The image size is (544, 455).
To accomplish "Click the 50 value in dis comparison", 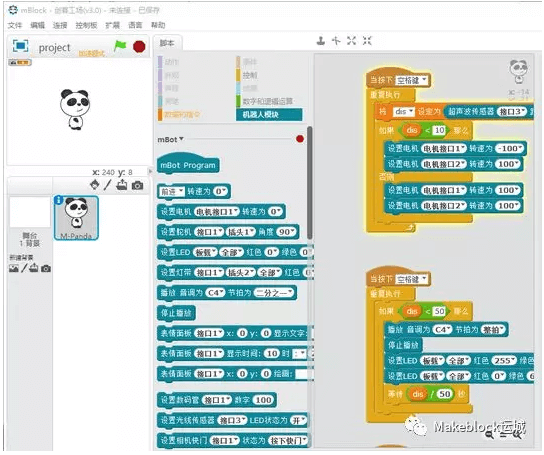I will pyautogui.click(x=440, y=311).
